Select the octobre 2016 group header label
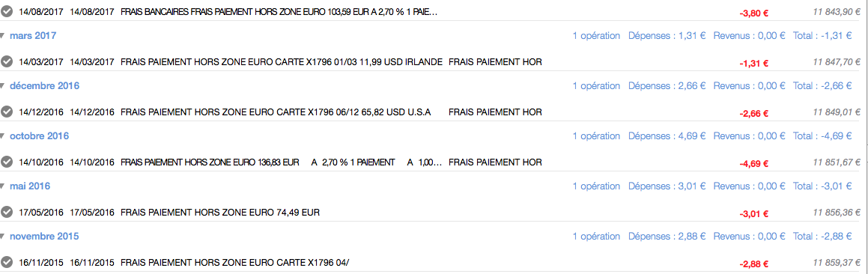The image size is (868, 274). click(x=39, y=136)
